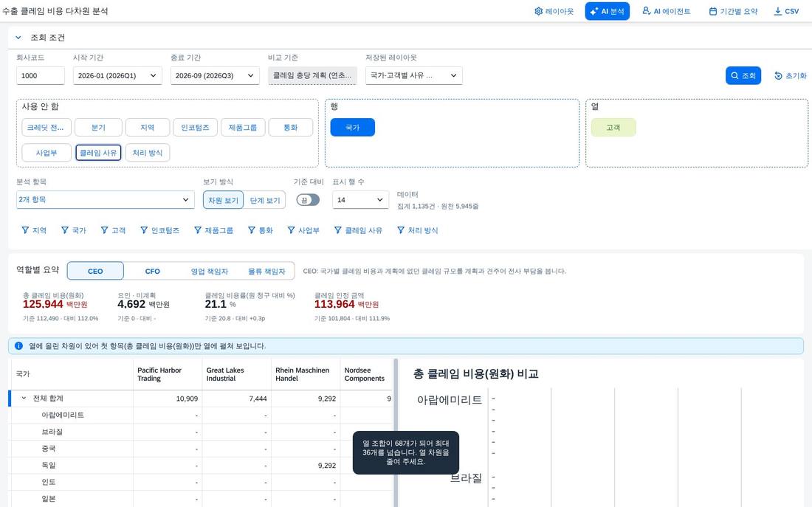Open the 저장된 레이아웃 dropdown

(x=414, y=75)
